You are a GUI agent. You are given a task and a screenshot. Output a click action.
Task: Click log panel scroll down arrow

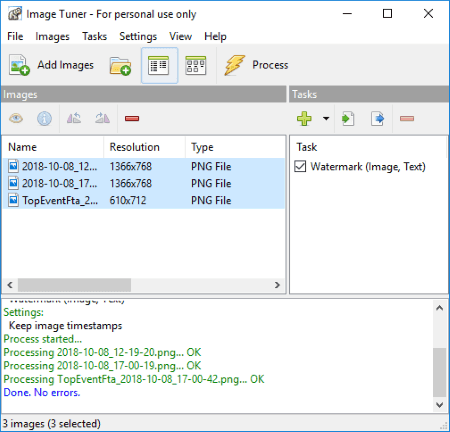tap(440, 405)
